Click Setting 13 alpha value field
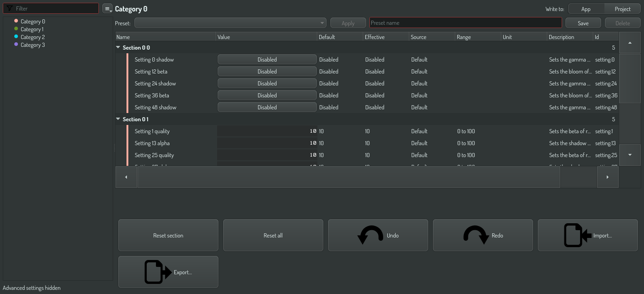 (x=267, y=143)
